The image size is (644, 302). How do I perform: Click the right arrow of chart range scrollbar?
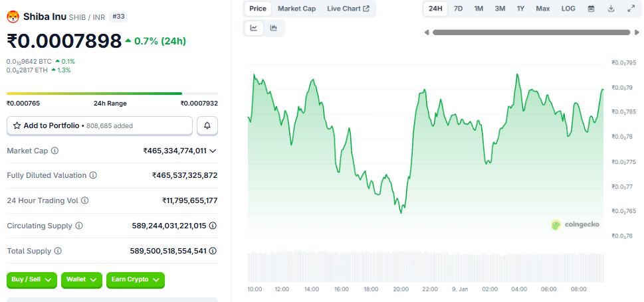pos(637,33)
